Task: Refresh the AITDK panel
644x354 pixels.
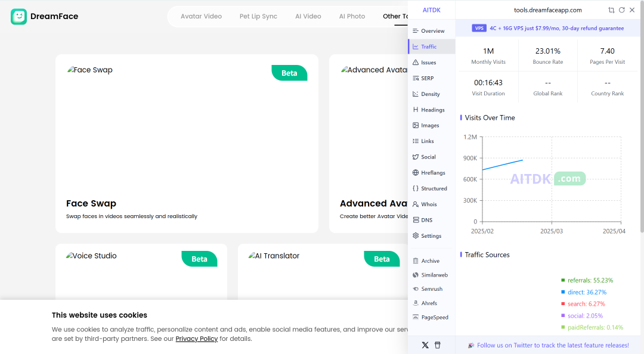Action: 622,10
